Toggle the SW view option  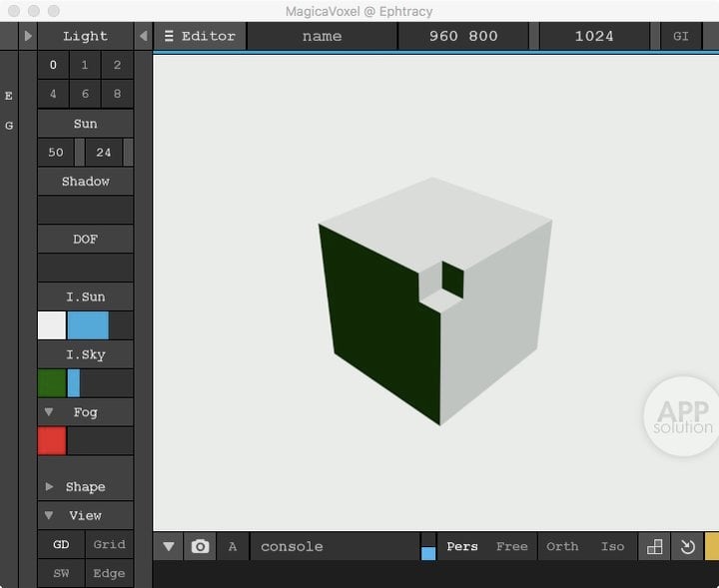tap(61, 573)
